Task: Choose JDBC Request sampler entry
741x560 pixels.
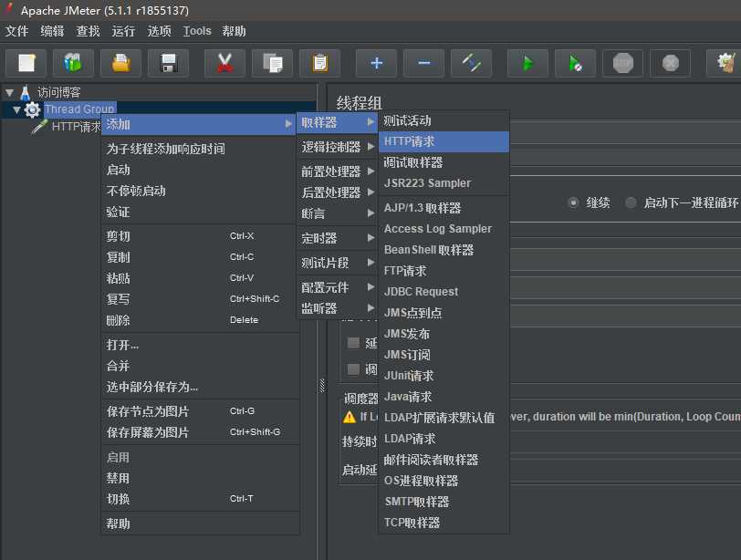Action: pyautogui.click(x=444, y=292)
